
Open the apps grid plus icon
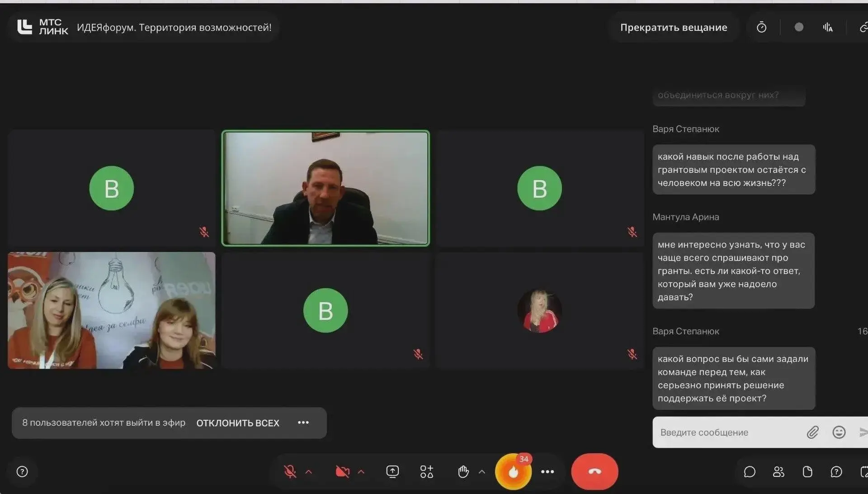pyautogui.click(x=426, y=472)
